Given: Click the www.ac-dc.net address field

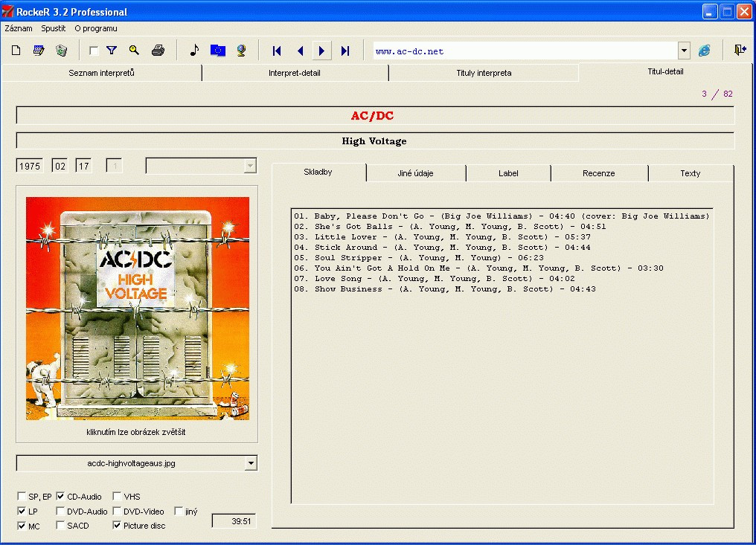Looking at the screenshot, I should [525, 51].
